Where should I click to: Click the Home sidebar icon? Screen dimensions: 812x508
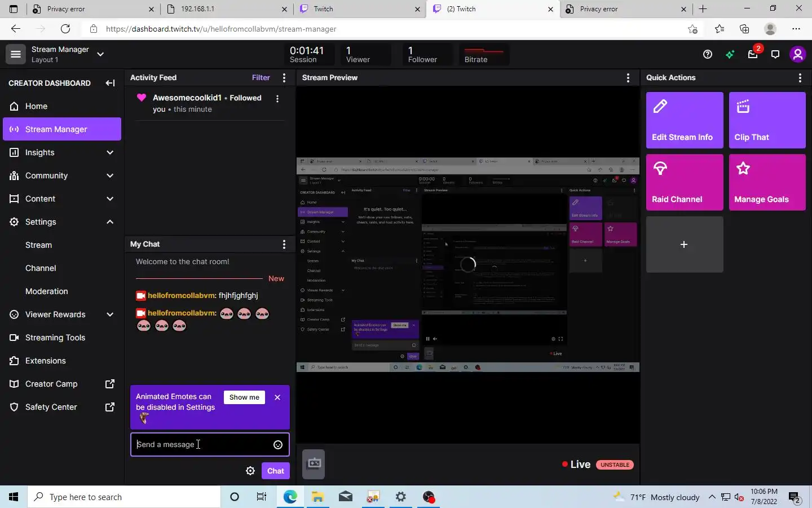coord(14,106)
